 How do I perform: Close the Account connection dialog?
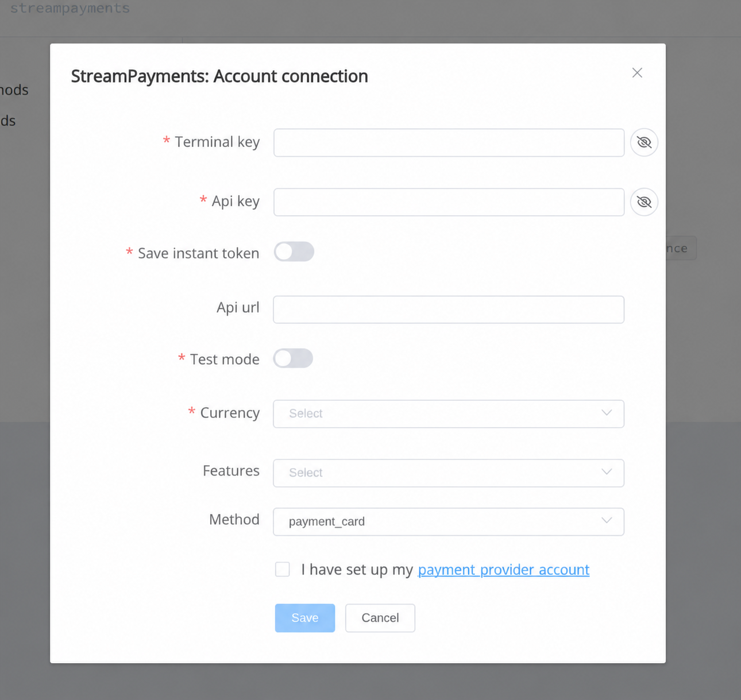(637, 73)
